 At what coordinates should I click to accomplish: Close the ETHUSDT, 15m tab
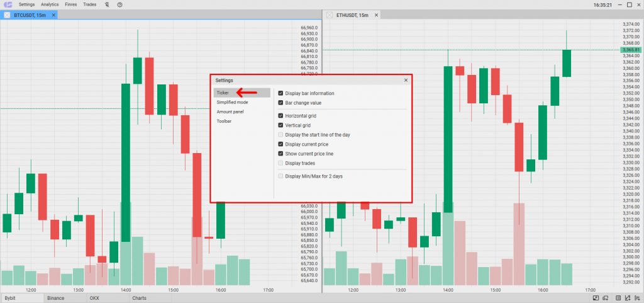[x=376, y=15]
